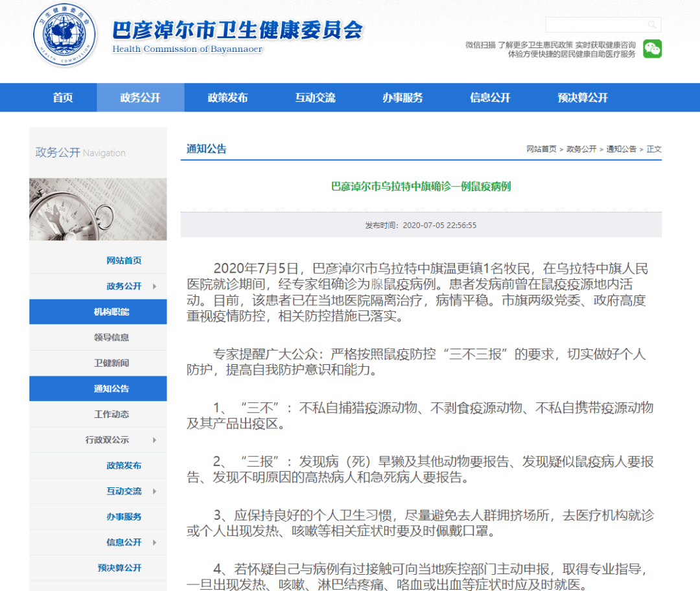Select the highlighted 政务公开 navigation tab

pyautogui.click(x=141, y=97)
